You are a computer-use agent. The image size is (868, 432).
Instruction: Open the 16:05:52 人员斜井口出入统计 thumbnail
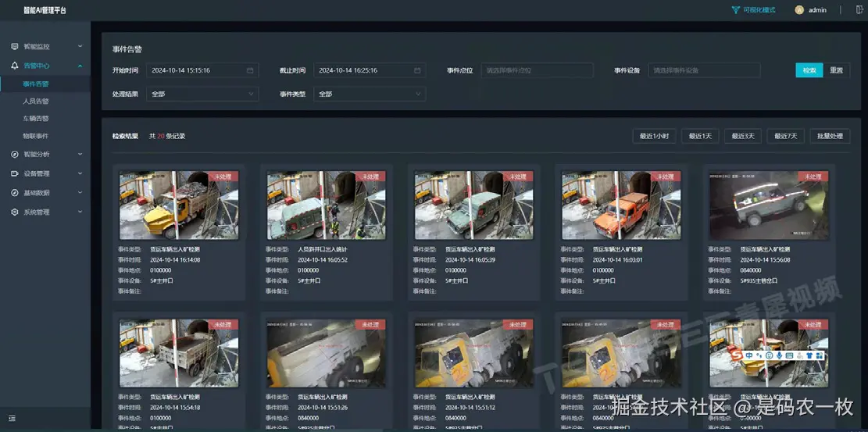(326, 205)
